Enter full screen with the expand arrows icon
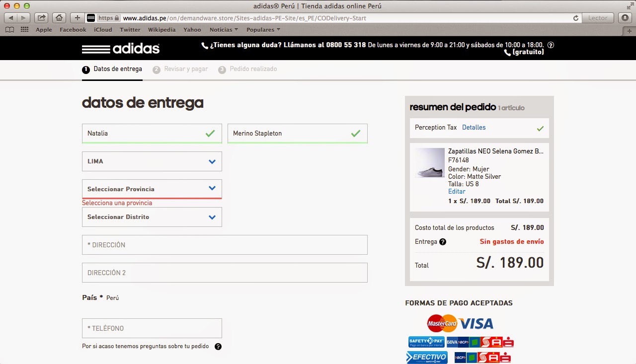This screenshot has width=636, height=364. (x=630, y=5)
